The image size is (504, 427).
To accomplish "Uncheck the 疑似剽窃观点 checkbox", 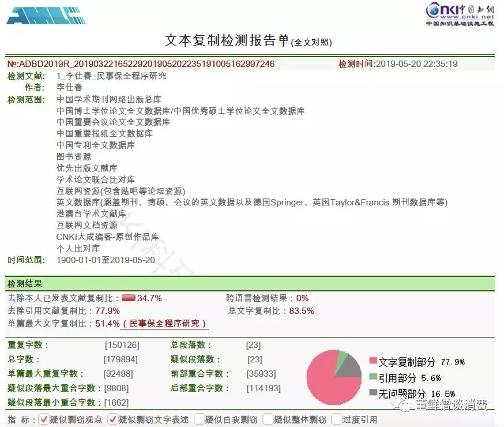I will tap(44, 419).
